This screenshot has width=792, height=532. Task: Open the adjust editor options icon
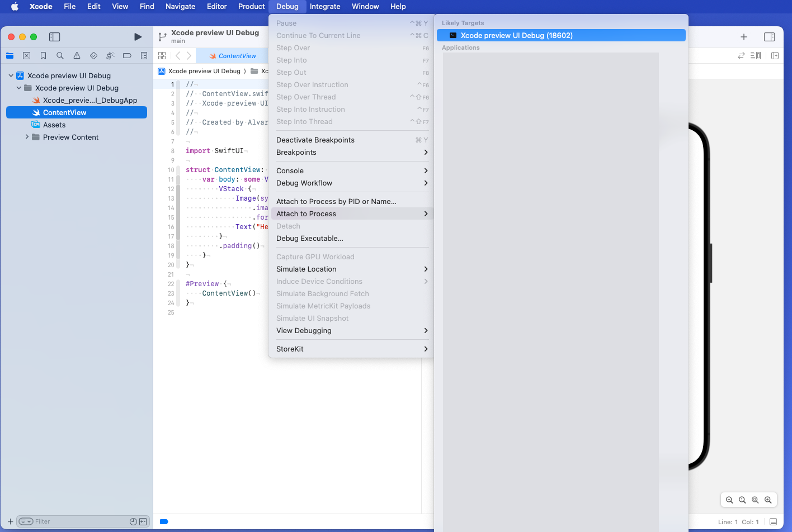pyautogui.click(x=756, y=56)
